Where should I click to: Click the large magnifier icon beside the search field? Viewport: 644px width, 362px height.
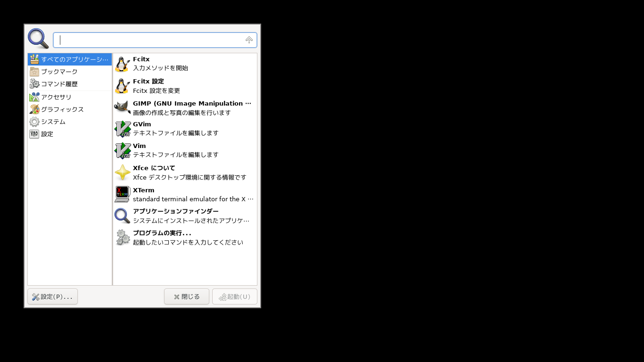(38, 39)
